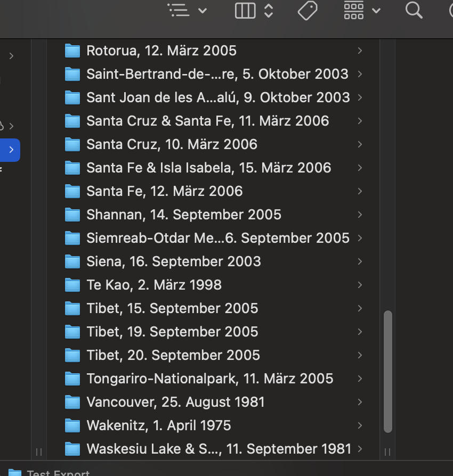
Task: Click folder icon for Rotorua, 12. März 2005
Action: (72, 51)
